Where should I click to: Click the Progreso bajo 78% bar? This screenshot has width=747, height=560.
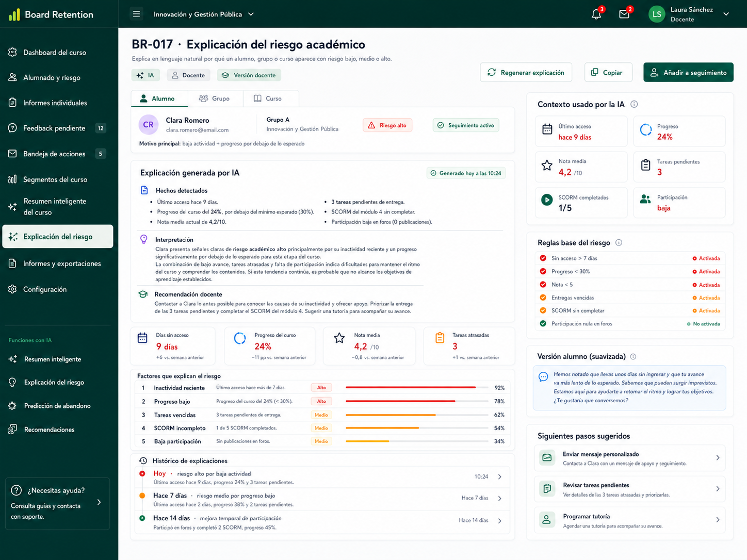[417, 401]
